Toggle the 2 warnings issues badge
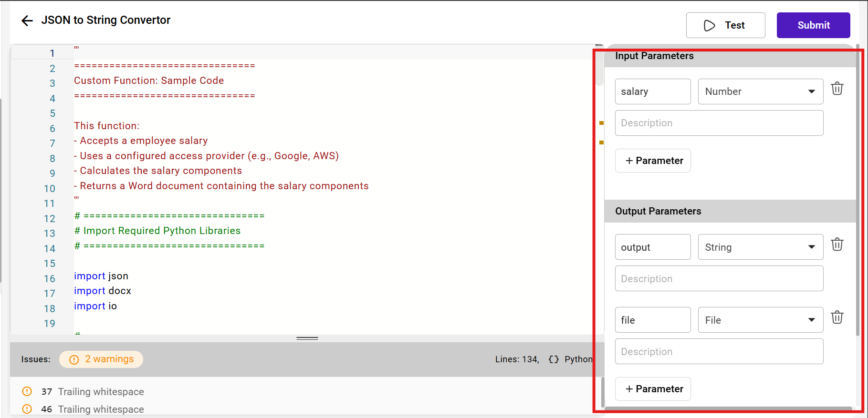Viewport: 868px width, 418px height. 101,359
